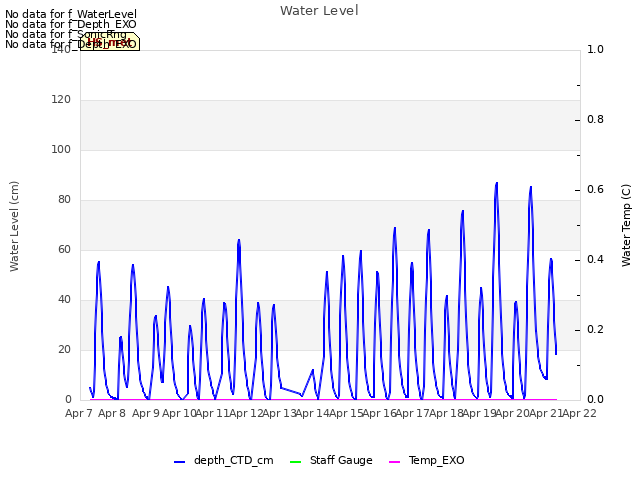640x480 pixels.
Task: Click the Water Level (cm) axis label
Action: tap(14, 226)
